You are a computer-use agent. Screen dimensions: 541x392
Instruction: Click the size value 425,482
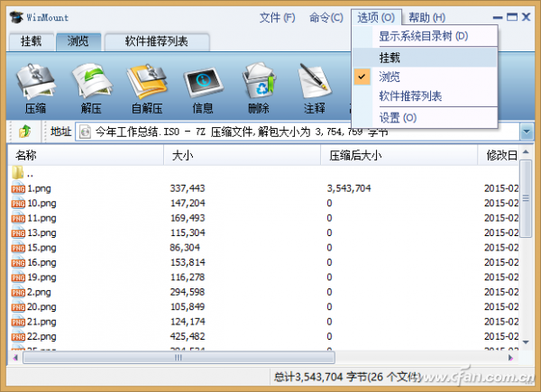coord(188,336)
